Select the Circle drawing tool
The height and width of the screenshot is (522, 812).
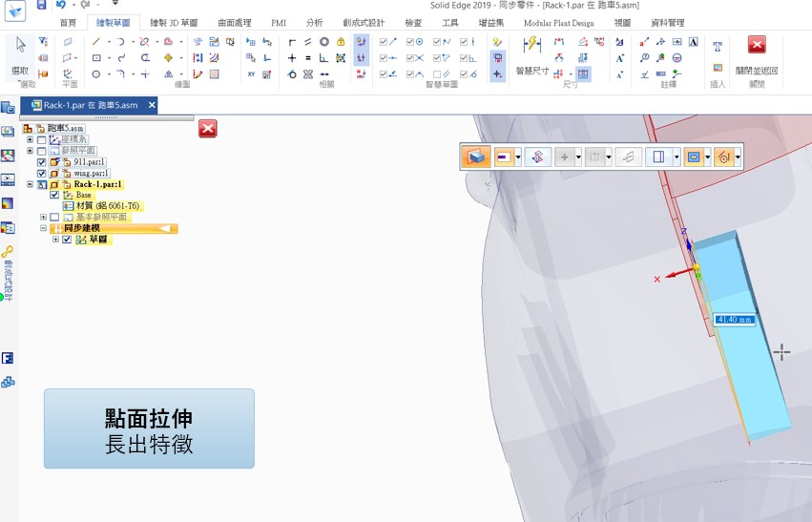(x=96, y=74)
